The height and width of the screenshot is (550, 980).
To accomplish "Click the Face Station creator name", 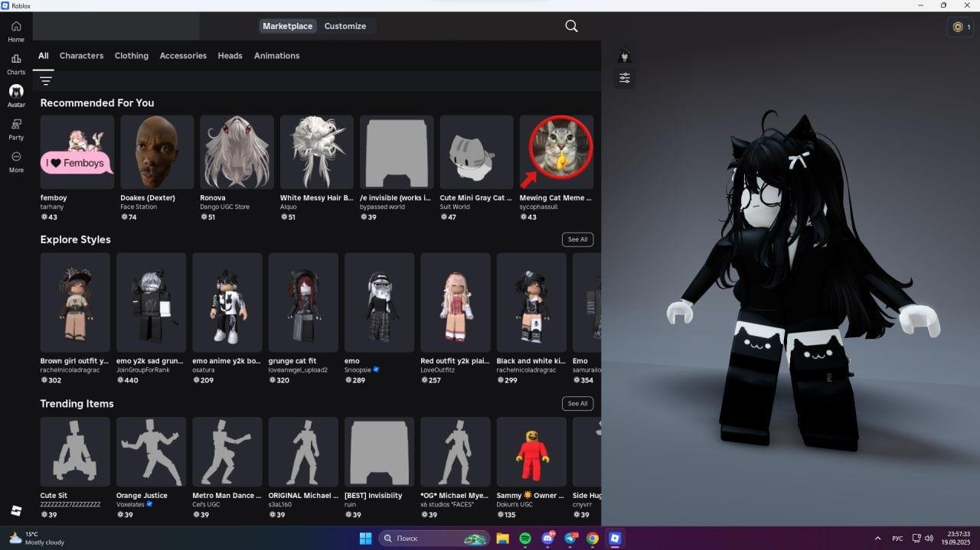I will click(x=139, y=207).
